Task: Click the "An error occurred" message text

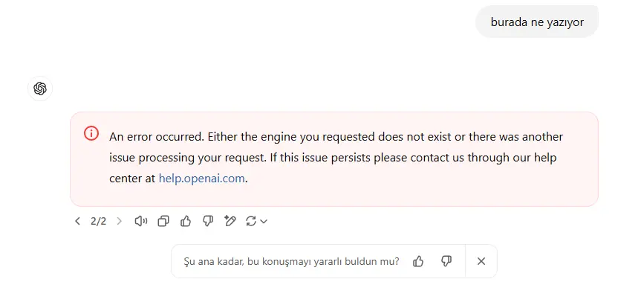Action: (x=336, y=158)
